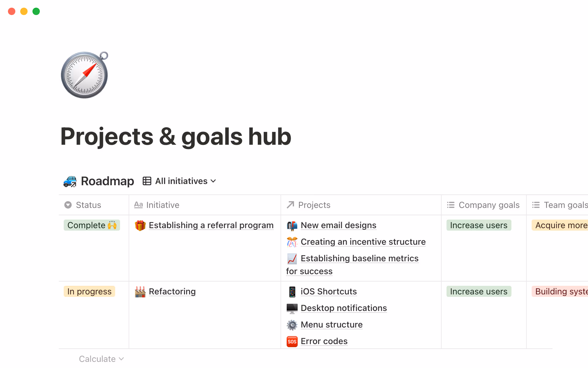
Task: Select the Status column header
Action: pyautogui.click(x=88, y=205)
